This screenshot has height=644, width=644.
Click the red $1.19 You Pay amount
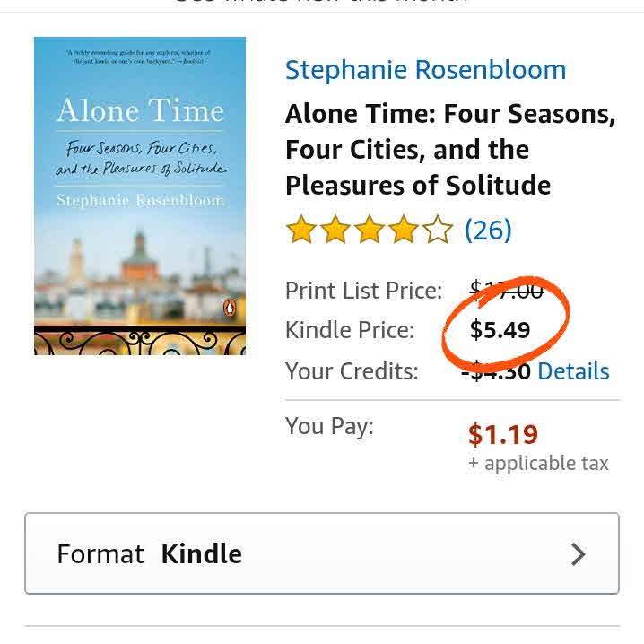tap(502, 435)
